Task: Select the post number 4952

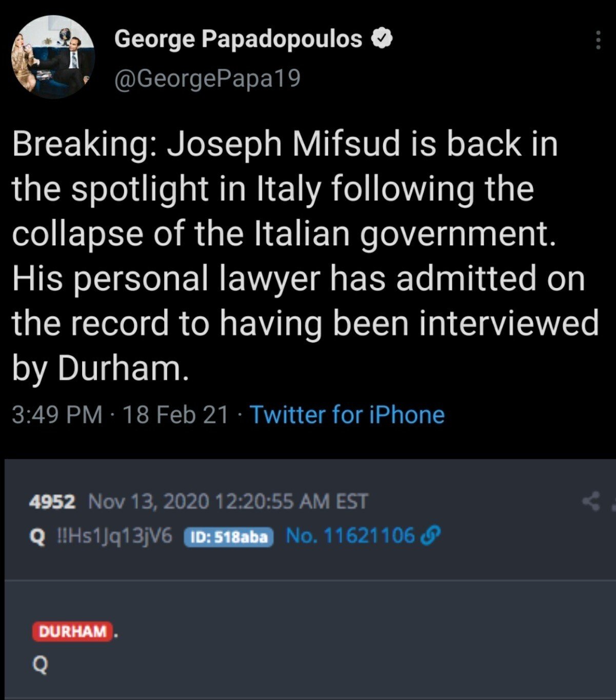Action: [52, 501]
